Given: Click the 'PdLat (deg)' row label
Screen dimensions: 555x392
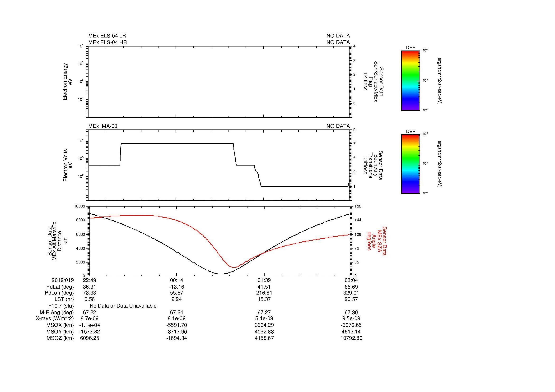Looking at the screenshot, I should coord(60,287).
